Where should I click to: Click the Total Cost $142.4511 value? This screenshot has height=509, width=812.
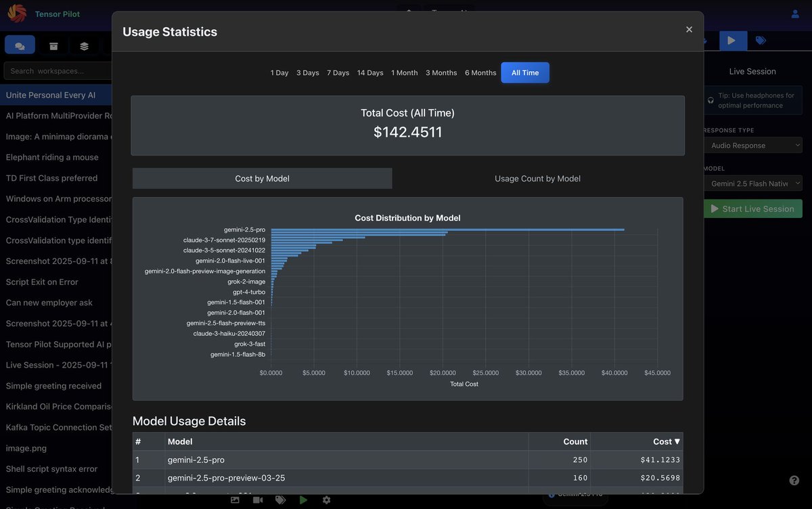tap(407, 132)
